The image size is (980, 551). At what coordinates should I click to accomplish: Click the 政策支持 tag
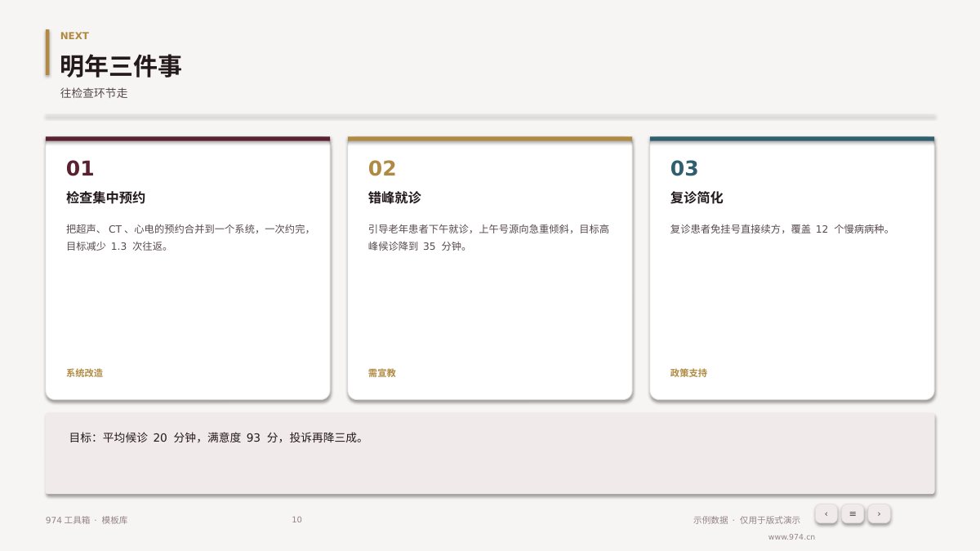click(688, 373)
